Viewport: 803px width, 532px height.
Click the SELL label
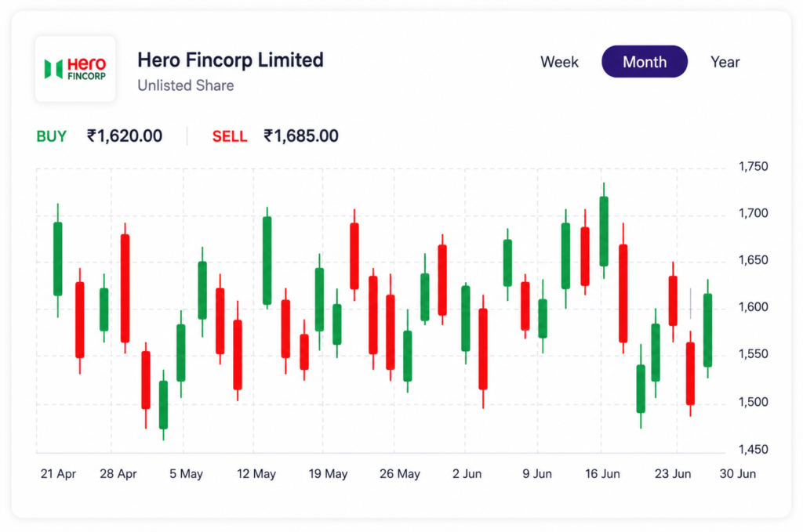[230, 136]
